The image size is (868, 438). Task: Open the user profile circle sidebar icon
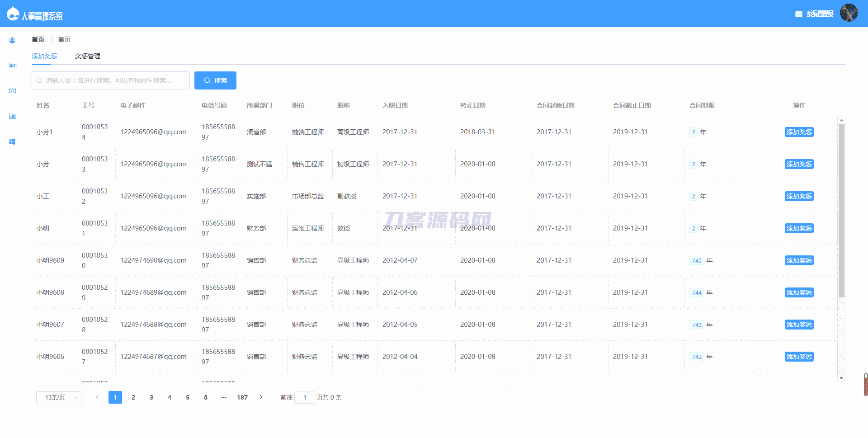pyautogui.click(x=12, y=40)
